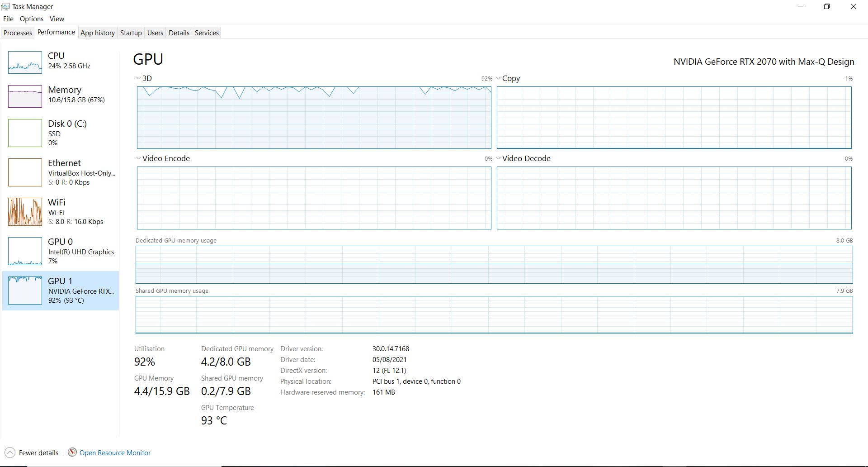Click the Dedicated GPU memory usage graph

click(494, 265)
